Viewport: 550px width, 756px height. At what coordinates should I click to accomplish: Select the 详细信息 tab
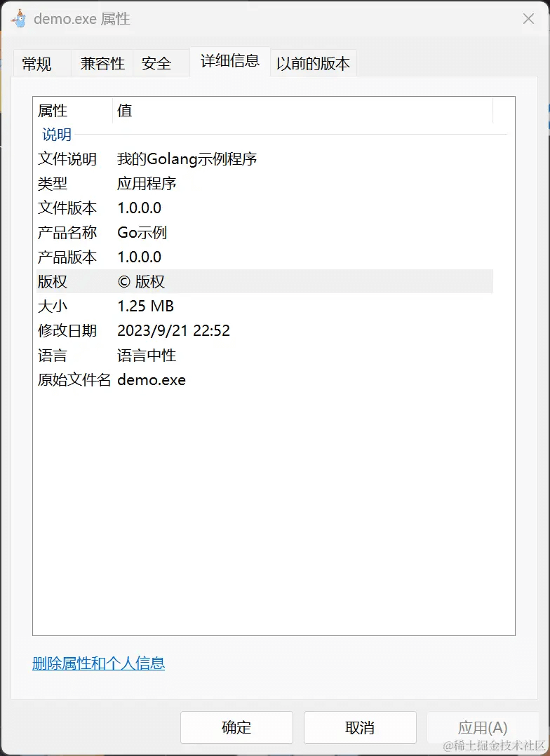pyautogui.click(x=230, y=61)
